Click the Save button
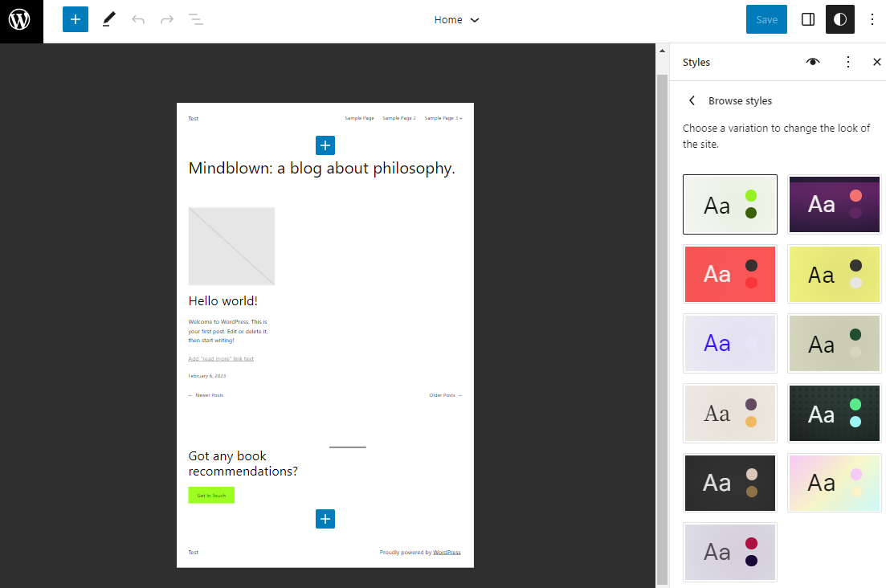This screenshot has height=588, width=886. coord(766,18)
